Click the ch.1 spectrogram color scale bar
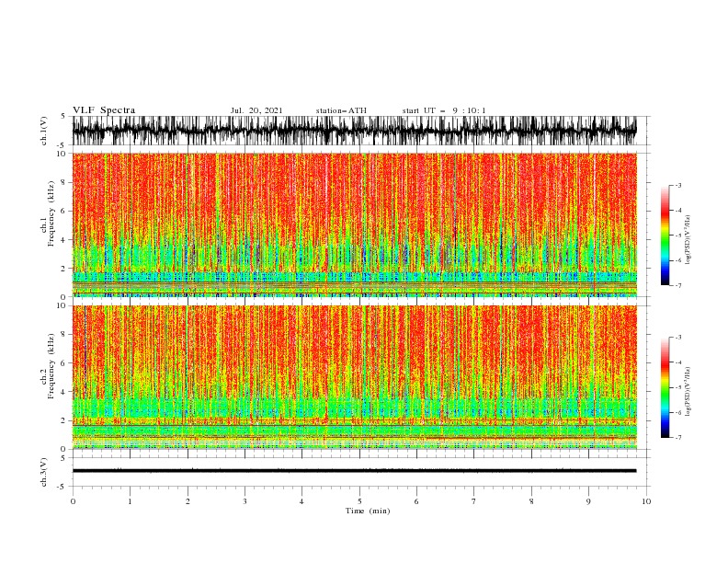The width and height of the screenshot is (728, 563). [665, 236]
